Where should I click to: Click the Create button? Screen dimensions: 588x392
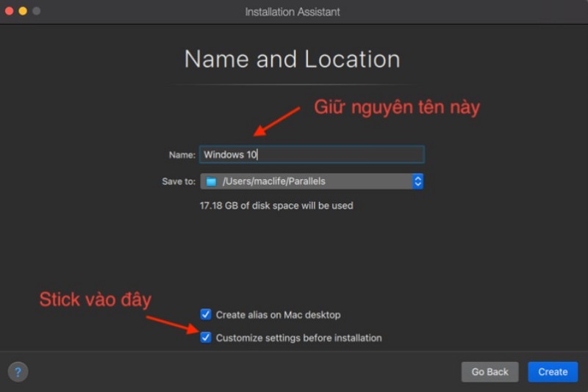pos(553,371)
